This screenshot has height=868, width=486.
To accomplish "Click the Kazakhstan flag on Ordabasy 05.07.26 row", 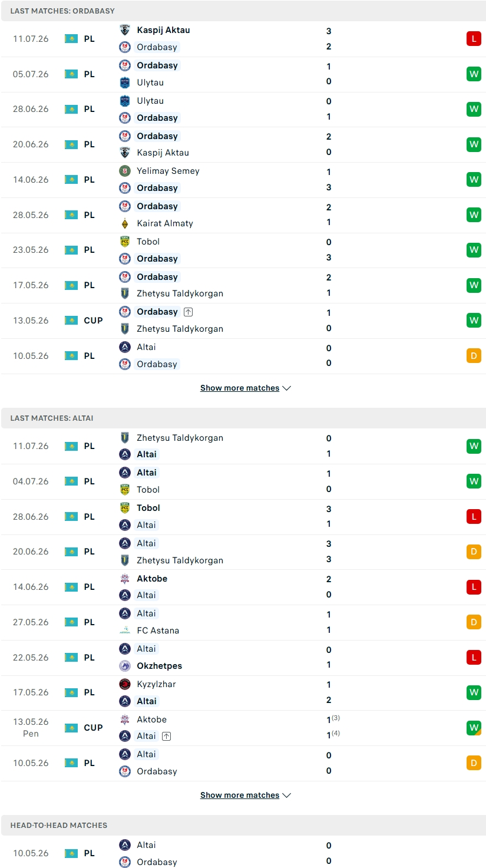I will 71,74.
